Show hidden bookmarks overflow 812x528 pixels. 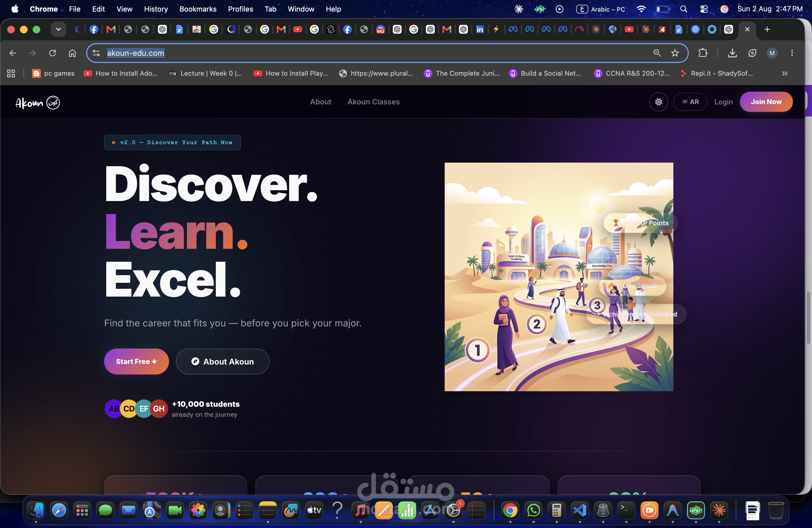(785, 73)
